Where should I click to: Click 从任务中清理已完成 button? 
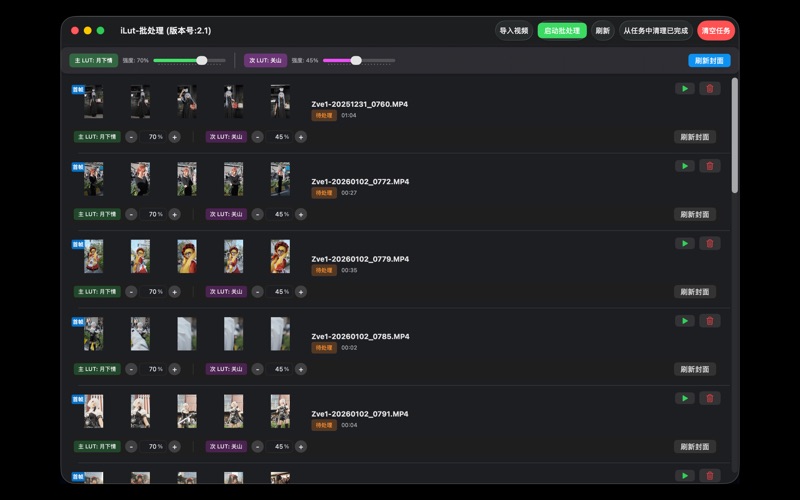point(655,31)
